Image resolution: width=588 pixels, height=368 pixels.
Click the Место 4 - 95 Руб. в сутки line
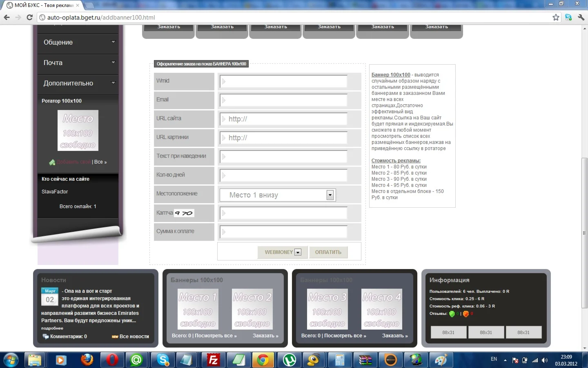(399, 185)
